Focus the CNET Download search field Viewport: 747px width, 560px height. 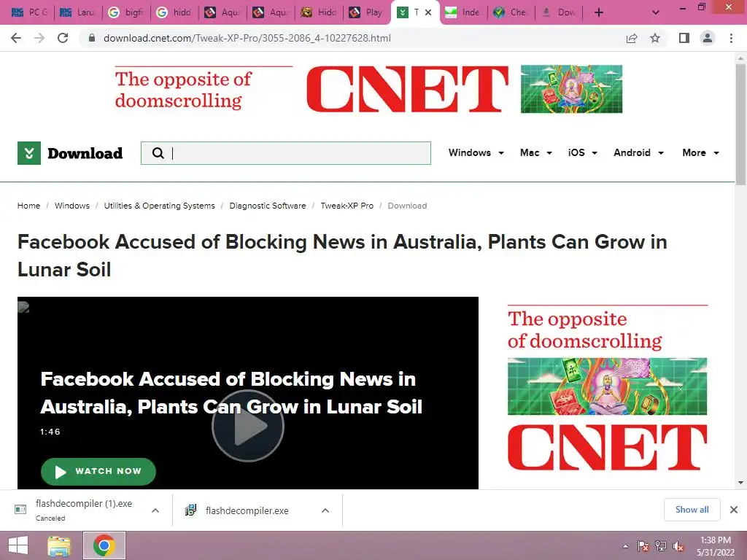point(286,153)
